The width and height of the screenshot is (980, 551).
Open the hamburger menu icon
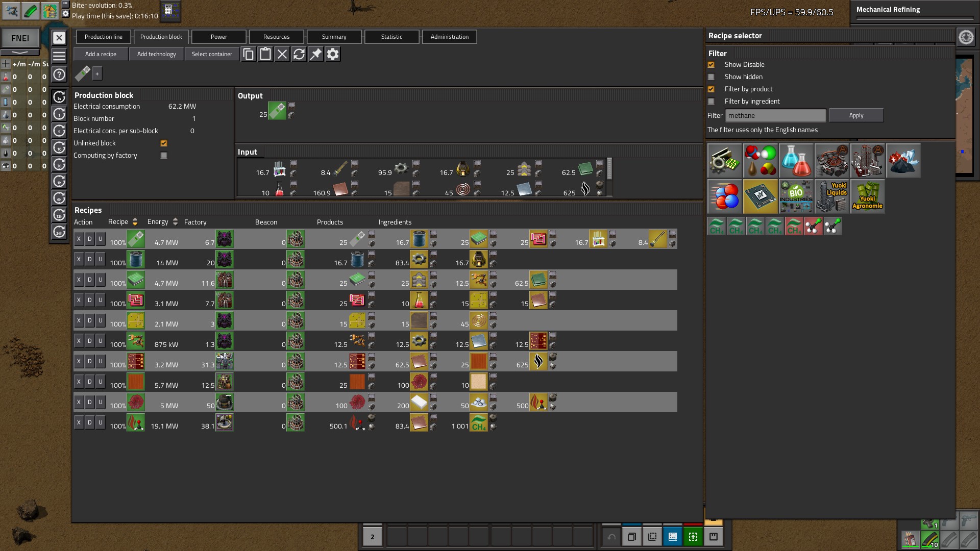pos(59,56)
